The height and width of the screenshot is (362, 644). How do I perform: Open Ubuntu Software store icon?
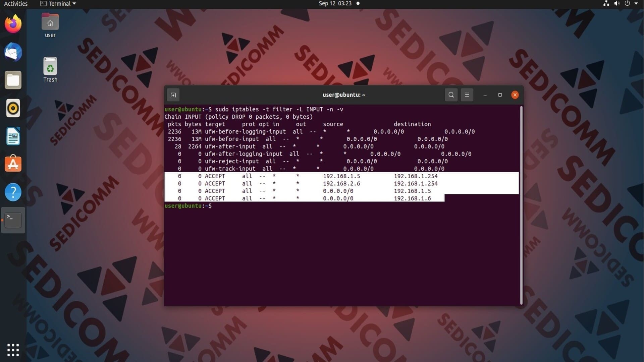click(x=13, y=164)
